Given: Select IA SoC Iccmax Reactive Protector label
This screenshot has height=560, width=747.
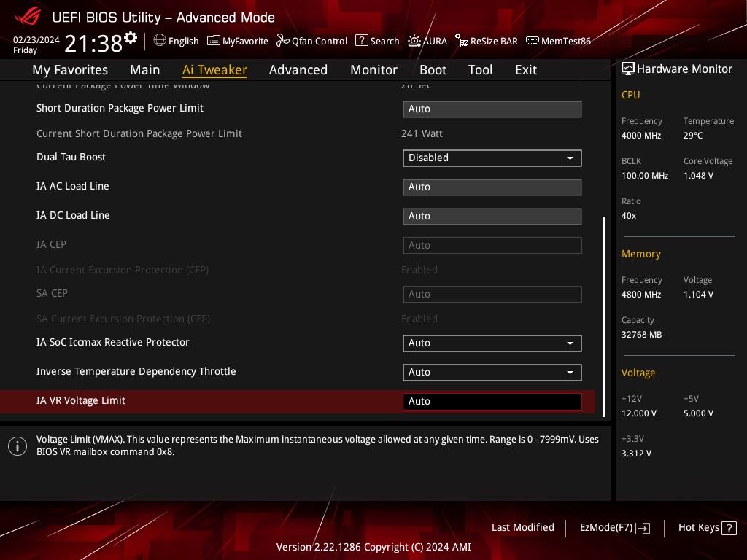Looking at the screenshot, I should point(112,342).
